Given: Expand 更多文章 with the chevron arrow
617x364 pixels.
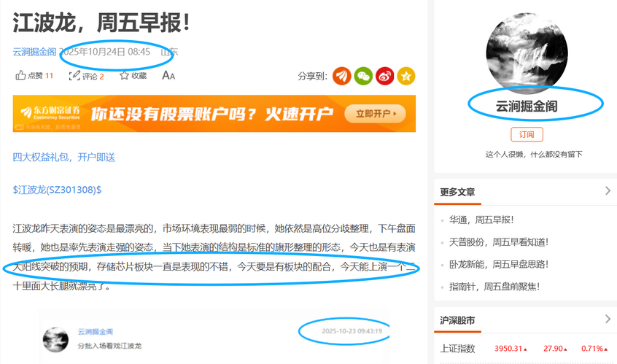Looking at the screenshot, I should click(x=608, y=191).
